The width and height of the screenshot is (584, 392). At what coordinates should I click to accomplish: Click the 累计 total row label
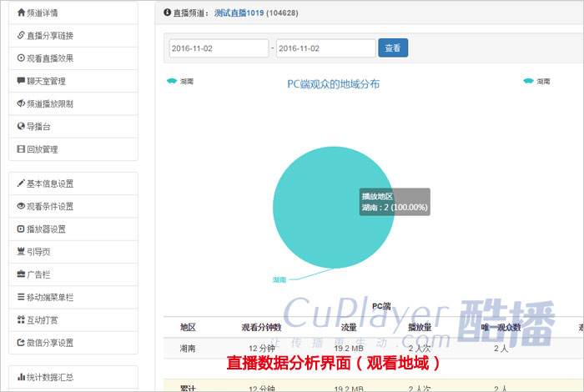click(x=188, y=389)
